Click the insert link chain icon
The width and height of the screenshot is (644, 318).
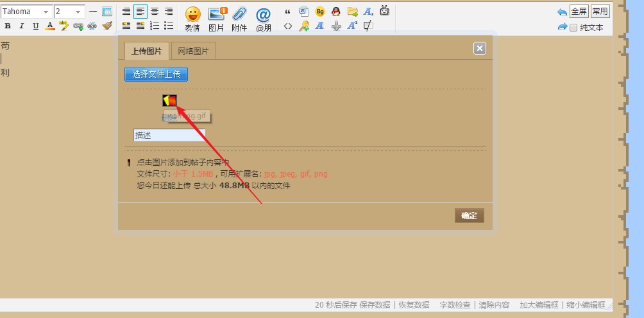[78, 26]
